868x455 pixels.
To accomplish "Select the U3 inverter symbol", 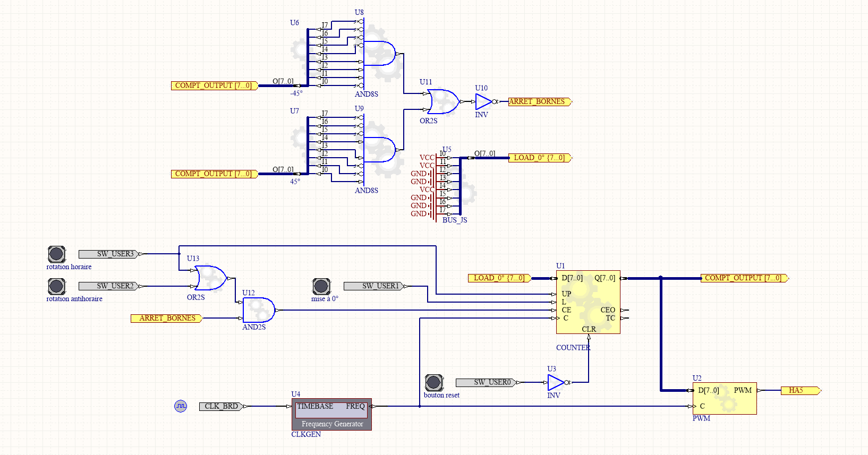I will click(x=556, y=382).
